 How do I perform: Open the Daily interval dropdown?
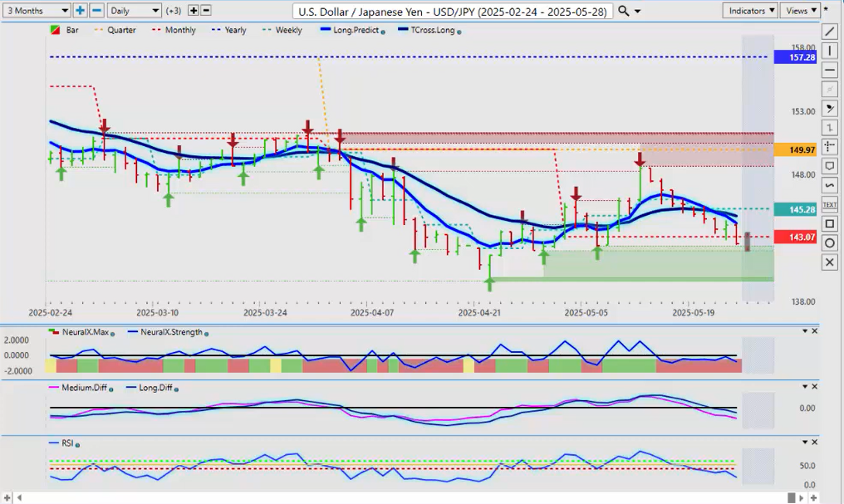tap(134, 11)
